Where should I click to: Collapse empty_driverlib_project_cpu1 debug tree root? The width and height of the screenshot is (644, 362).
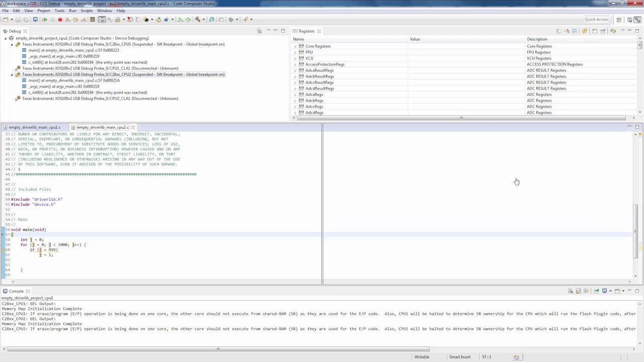coord(6,38)
